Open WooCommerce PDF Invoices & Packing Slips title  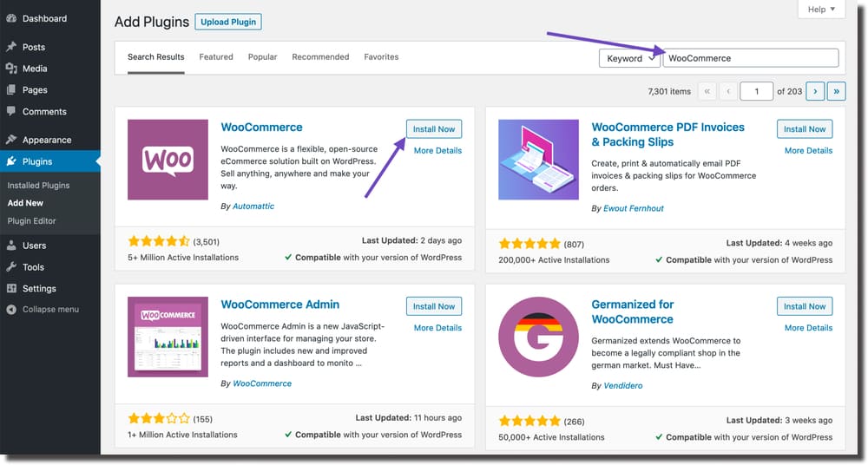pyautogui.click(x=667, y=134)
